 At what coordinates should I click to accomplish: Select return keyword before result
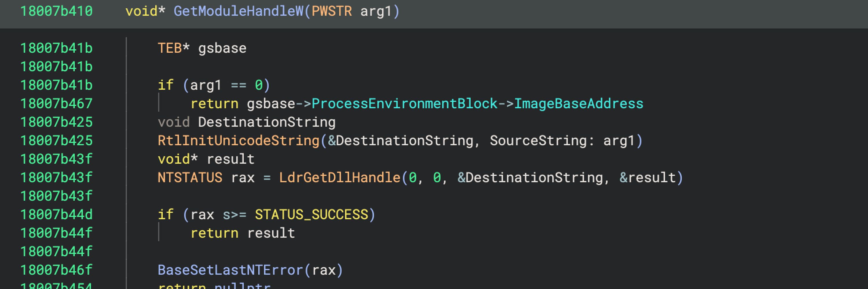click(x=215, y=233)
